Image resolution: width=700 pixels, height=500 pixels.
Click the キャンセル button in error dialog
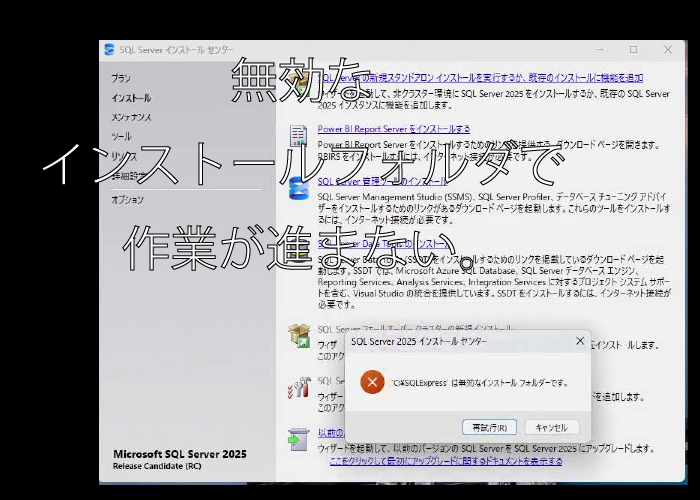click(552, 427)
